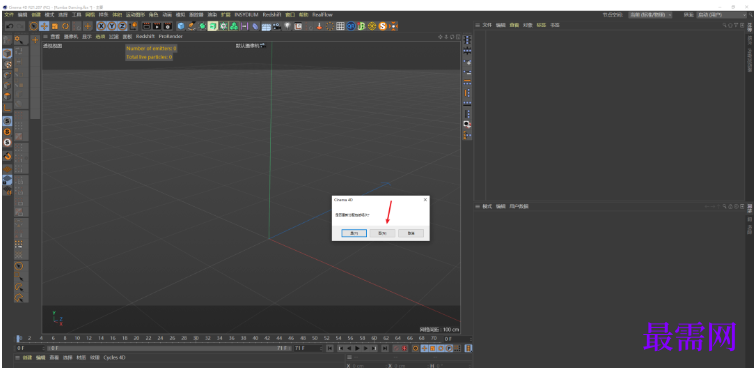Image resolution: width=755 pixels, height=368 pixels.
Task: Click the 是(Y) button in the dialog
Action: click(354, 233)
